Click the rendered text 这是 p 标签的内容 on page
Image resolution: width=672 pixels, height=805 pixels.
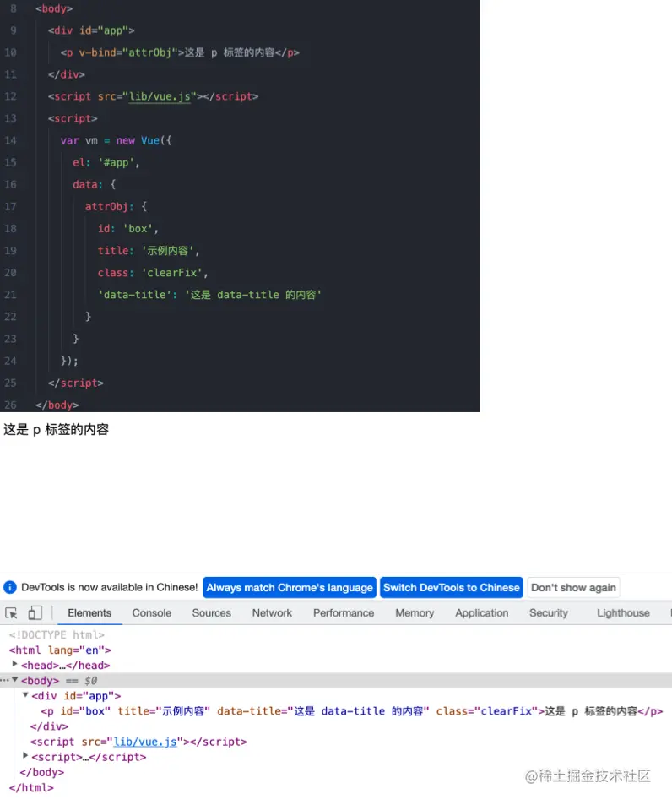(56, 430)
